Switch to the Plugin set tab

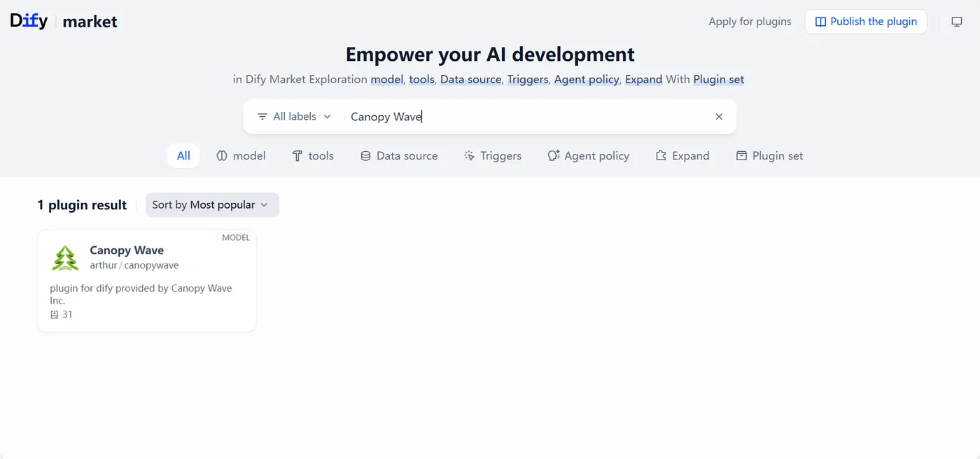tap(769, 156)
